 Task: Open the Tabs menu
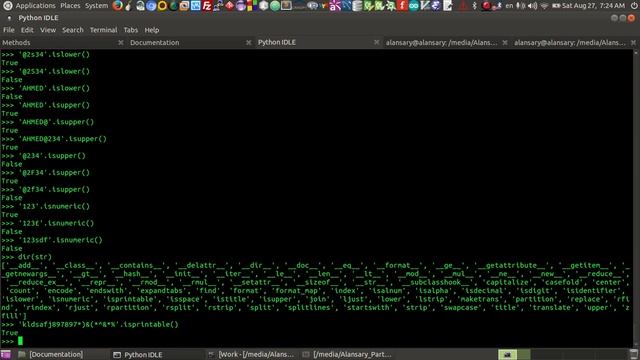point(131,30)
